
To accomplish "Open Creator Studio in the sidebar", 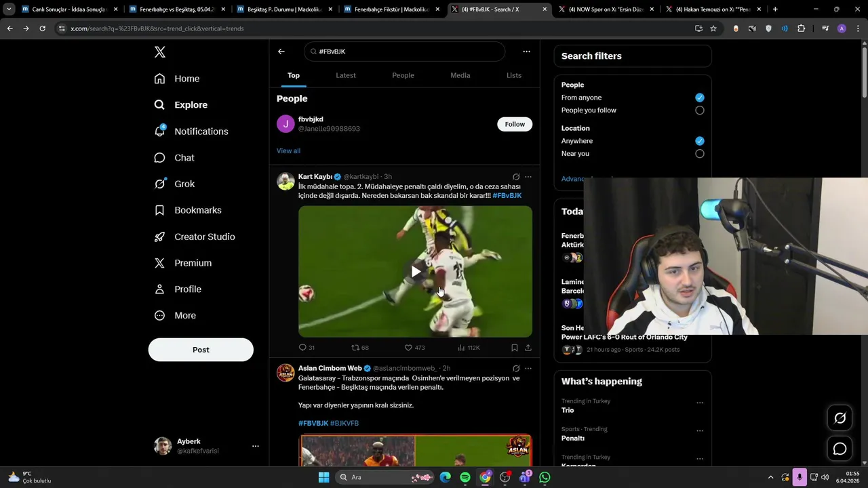I will pos(195,237).
